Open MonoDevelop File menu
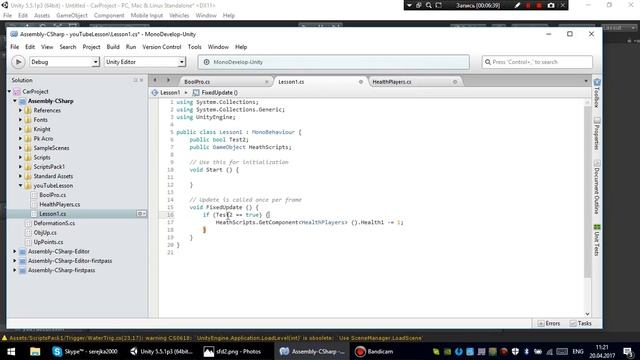 [x=15, y=47]
